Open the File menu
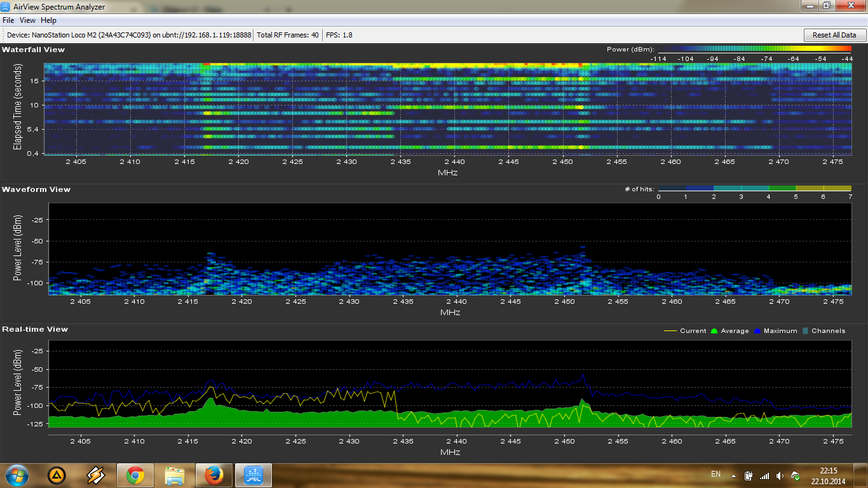This screenshot has height=488, width=868. pos(8,20)
